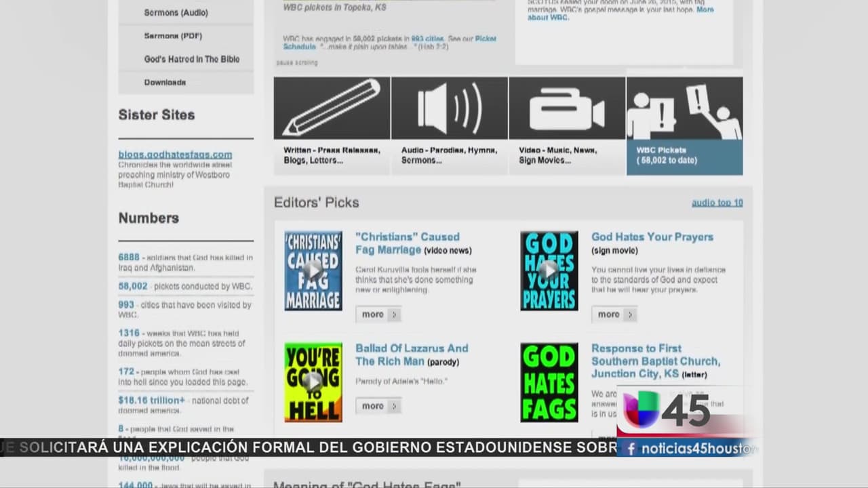Open Sermons (PDF) in the sidebar menu
This screenshot has height=488, width=868.
pyautogui.click(x=173, y=36)
